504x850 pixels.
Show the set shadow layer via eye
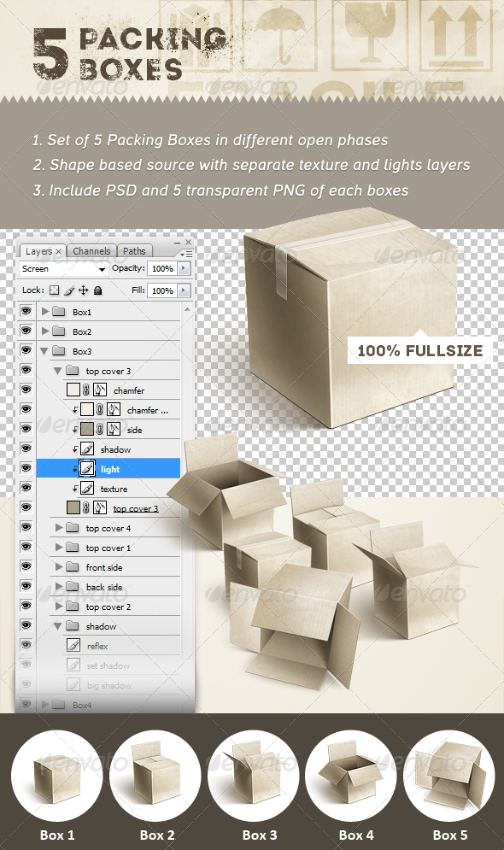[x=26, y=665]
